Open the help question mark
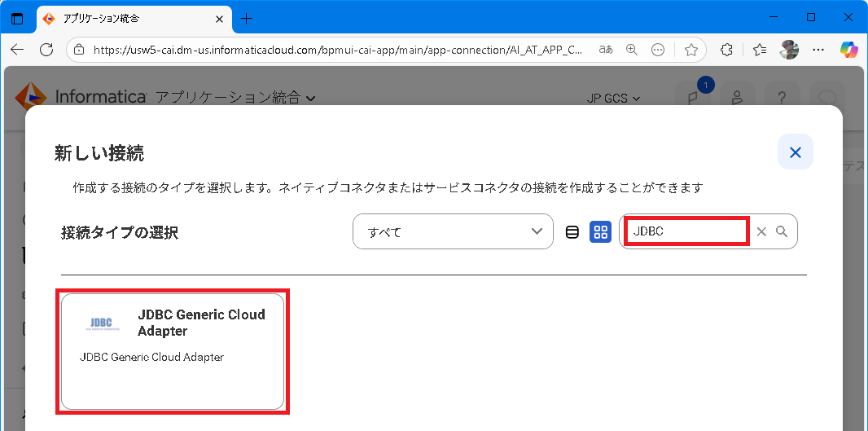 (x=782, y=99)
